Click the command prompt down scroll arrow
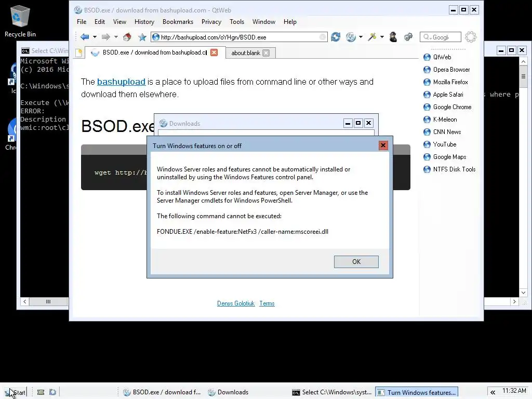Viewport: 532px width, 399px height. [x=523, y=292]
